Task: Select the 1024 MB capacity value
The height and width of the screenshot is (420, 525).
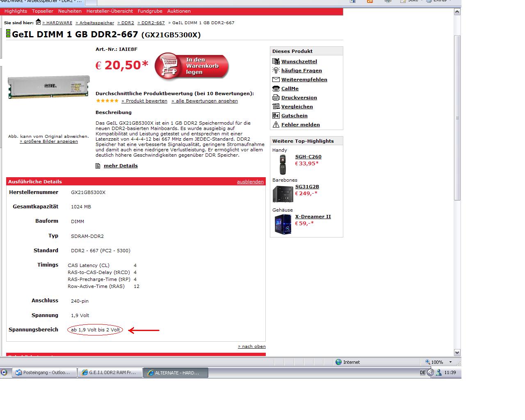Action: click(81, 207)
